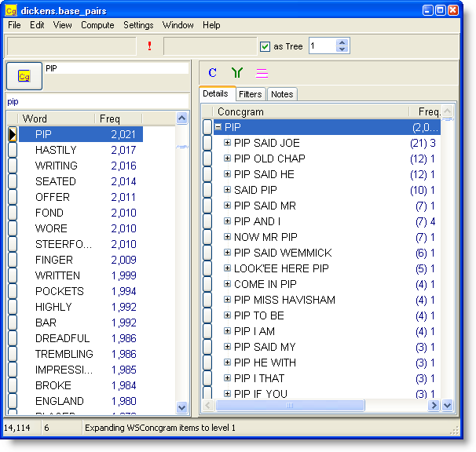Screen dimensions: 476x452
Task: Expand the PIP AND I node
Action: pyautogui.click(x=227, y=221)
